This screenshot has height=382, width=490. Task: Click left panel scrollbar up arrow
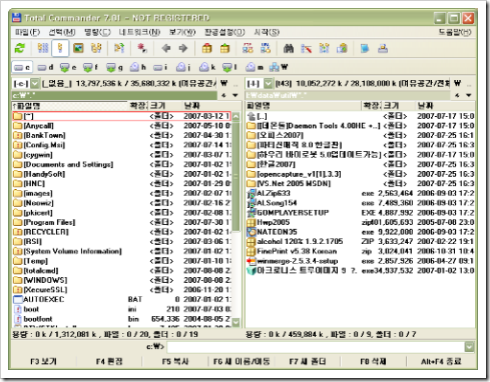pos(236,117)
